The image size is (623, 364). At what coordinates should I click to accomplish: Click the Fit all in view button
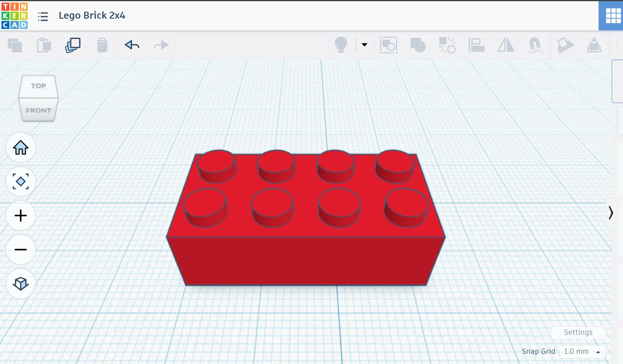coord(21,181)
